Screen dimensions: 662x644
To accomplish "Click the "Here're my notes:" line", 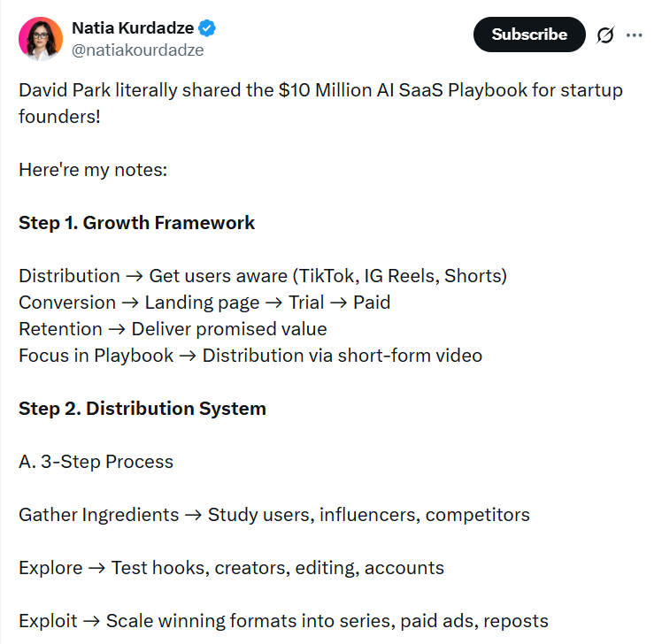I will [x=93, y=169].
